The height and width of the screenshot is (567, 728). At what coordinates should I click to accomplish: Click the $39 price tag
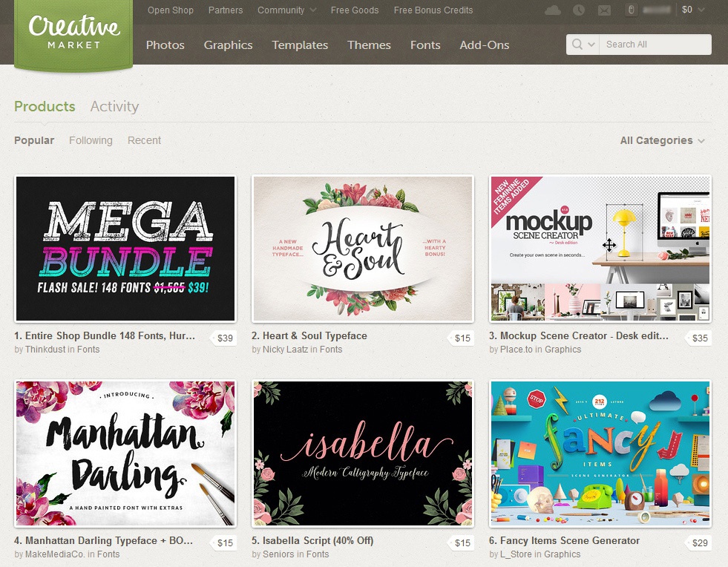(x=224, y=338)
